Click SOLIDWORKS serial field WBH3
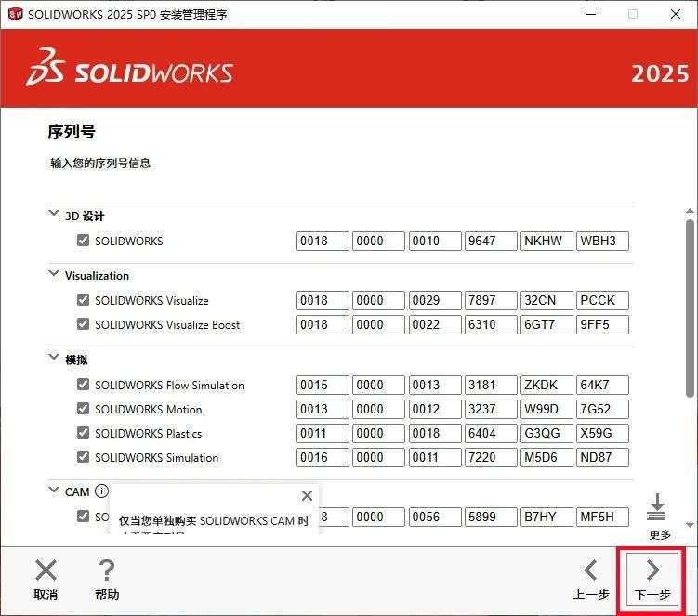Screen dimensions: 698x616 [602, 241]
